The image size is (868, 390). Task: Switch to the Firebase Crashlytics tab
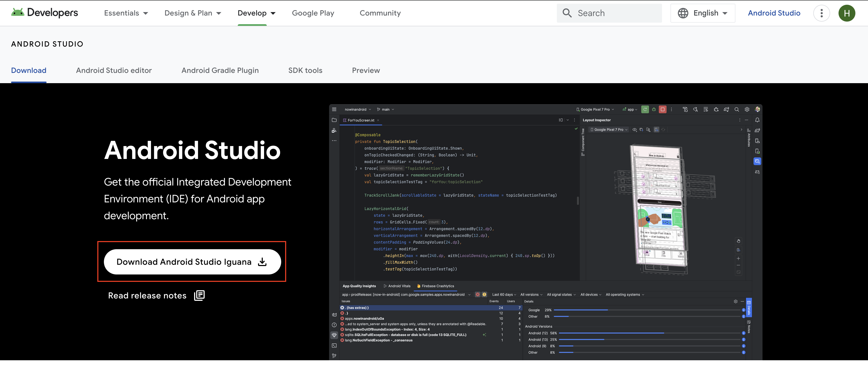coord(435,286)
